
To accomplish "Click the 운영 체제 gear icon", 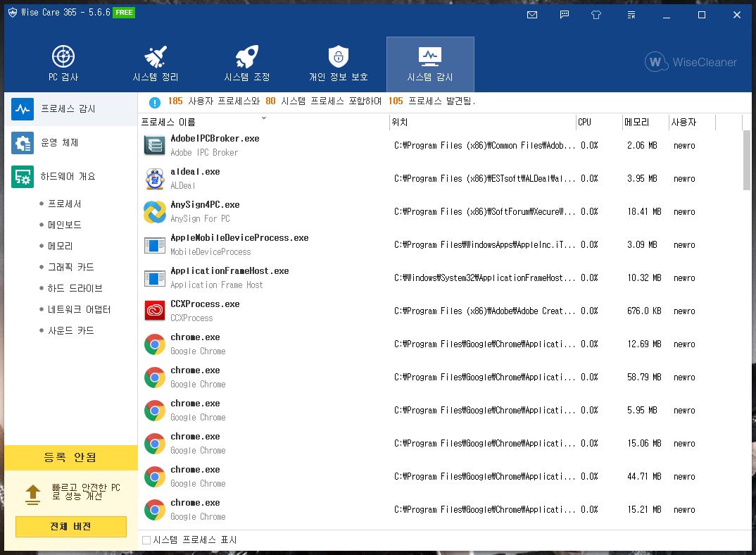I will [x=23, y=143].
